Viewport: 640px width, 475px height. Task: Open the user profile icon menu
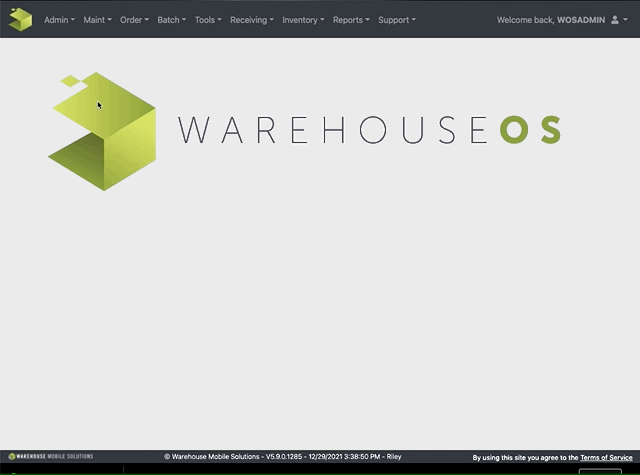click(x=615, y=20)
